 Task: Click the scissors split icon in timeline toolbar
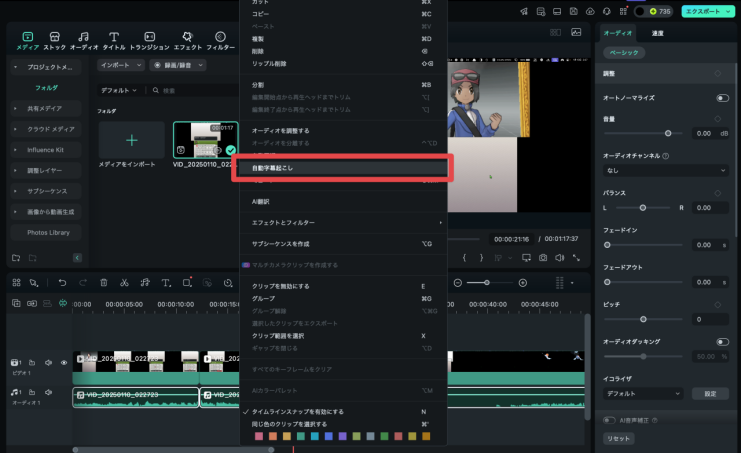click(x=125, y=283)
